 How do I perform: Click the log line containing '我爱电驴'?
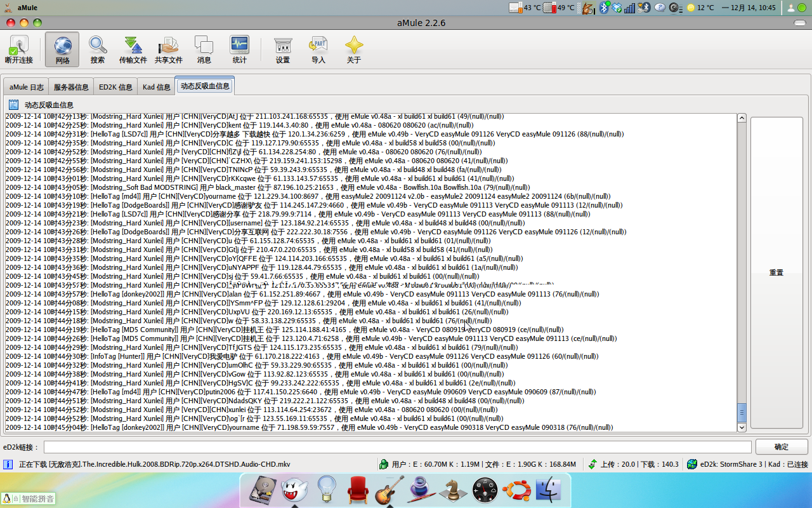302,356
